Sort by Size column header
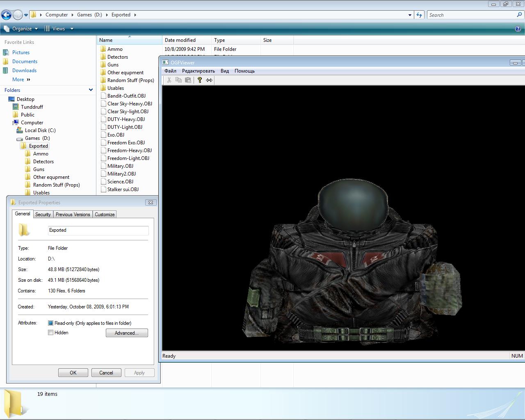 pos(277,40)
